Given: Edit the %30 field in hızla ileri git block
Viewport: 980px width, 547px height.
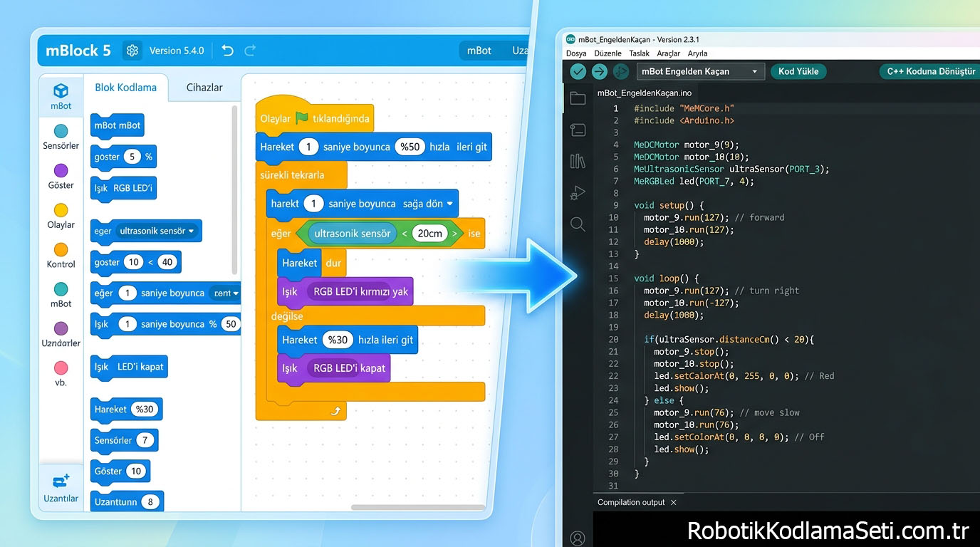Looking at the screenshot, I should 338,340.
